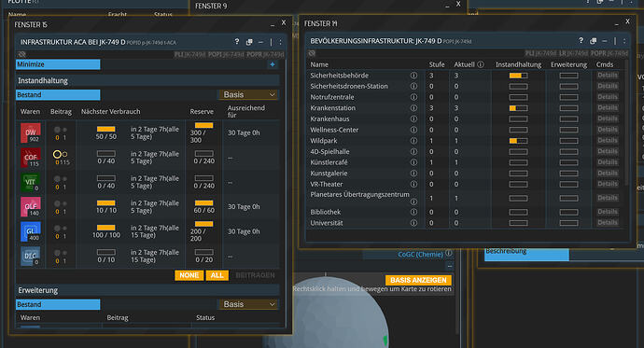Open help for Bevölkerungsinfrastruktur panel
The image size is (644, 348).
(x=581, y=40)
